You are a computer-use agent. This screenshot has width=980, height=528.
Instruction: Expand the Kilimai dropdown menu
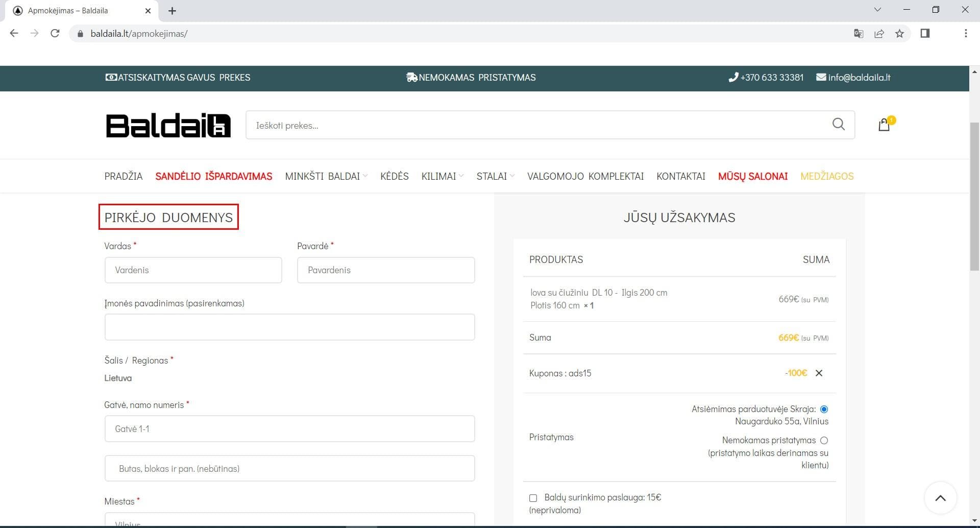coord(442,176)
